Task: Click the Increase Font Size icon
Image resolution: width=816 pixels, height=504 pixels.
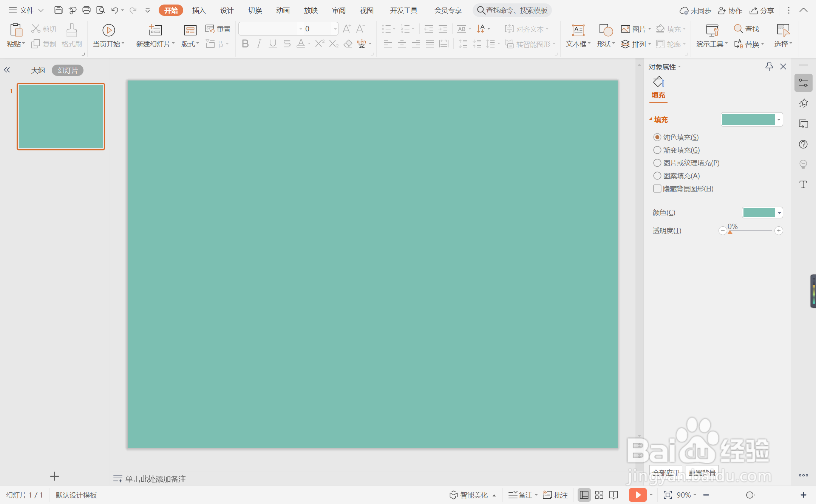Action: click(x=347, y=29)
